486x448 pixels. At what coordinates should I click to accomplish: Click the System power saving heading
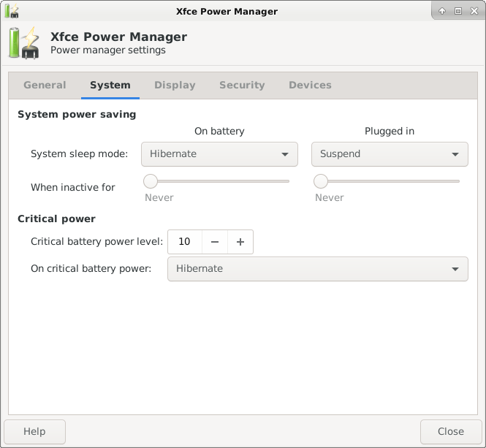coord(77,115)
